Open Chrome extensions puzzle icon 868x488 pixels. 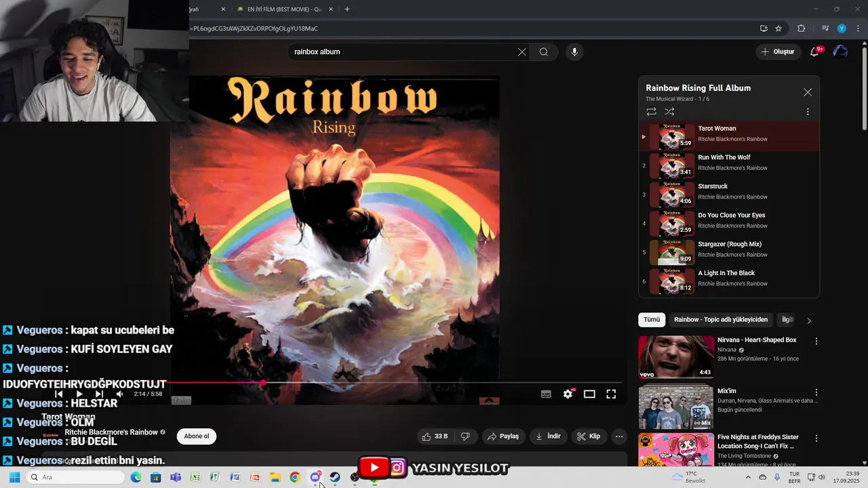802,28
